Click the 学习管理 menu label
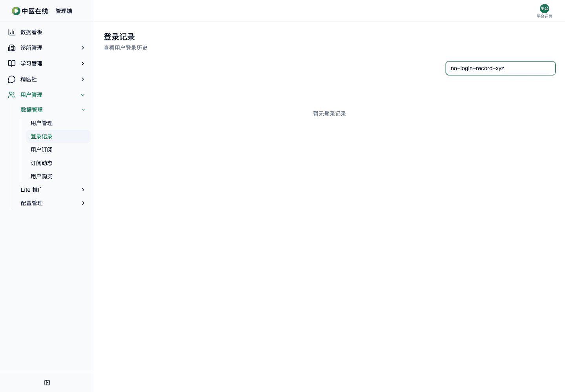Viewport: 565px width, 392px height. pyautogui.click(x=31, y=64)
